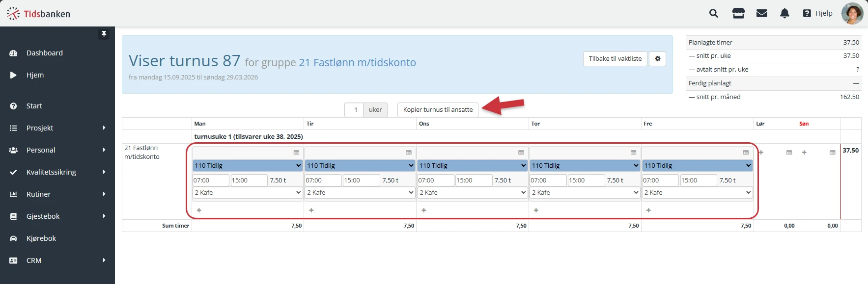Open Sunday details card icon

(833, 153)
